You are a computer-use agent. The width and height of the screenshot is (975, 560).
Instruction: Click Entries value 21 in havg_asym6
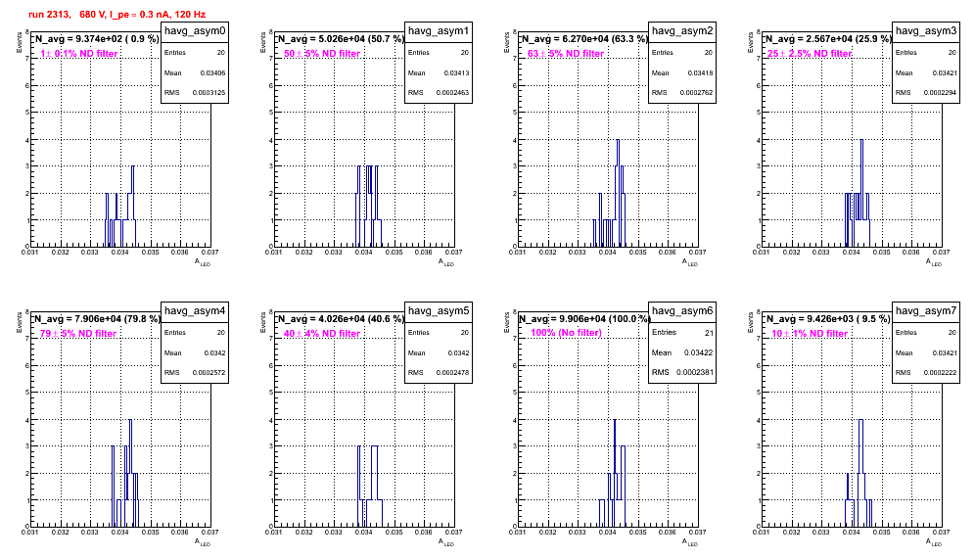coord(709,333)
